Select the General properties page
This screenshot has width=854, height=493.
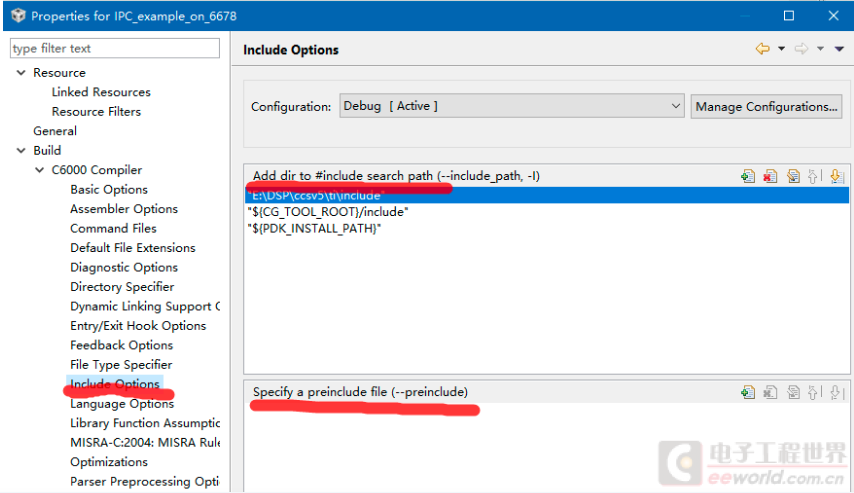tap(55, 131)
